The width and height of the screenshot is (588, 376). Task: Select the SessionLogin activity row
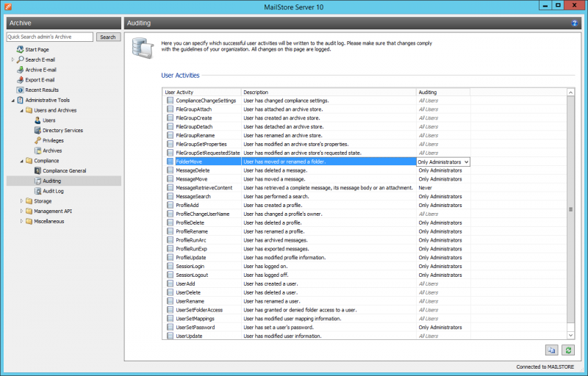click(365, 267)
